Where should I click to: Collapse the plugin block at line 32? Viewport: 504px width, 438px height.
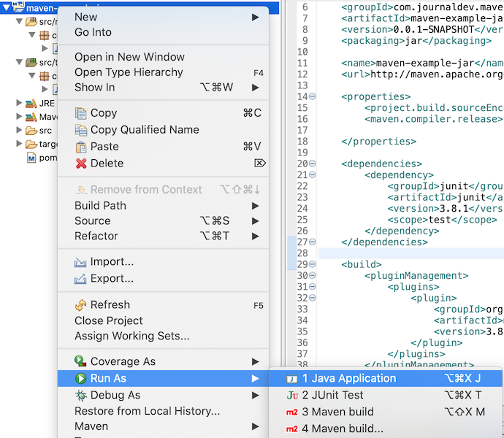coord(313,298)
